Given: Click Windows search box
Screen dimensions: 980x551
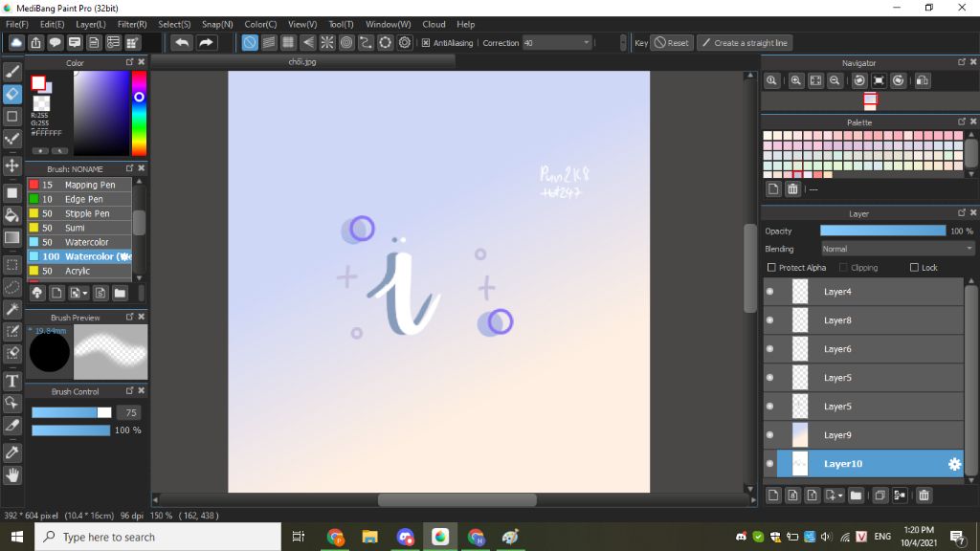Looking at the screenshot, I should coord(158,537).
